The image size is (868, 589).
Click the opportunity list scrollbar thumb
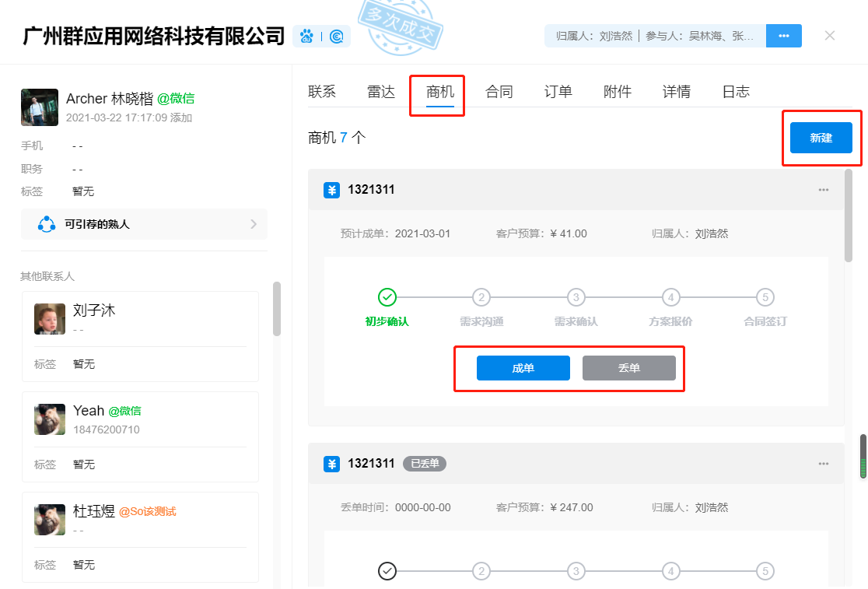[849, 216]
